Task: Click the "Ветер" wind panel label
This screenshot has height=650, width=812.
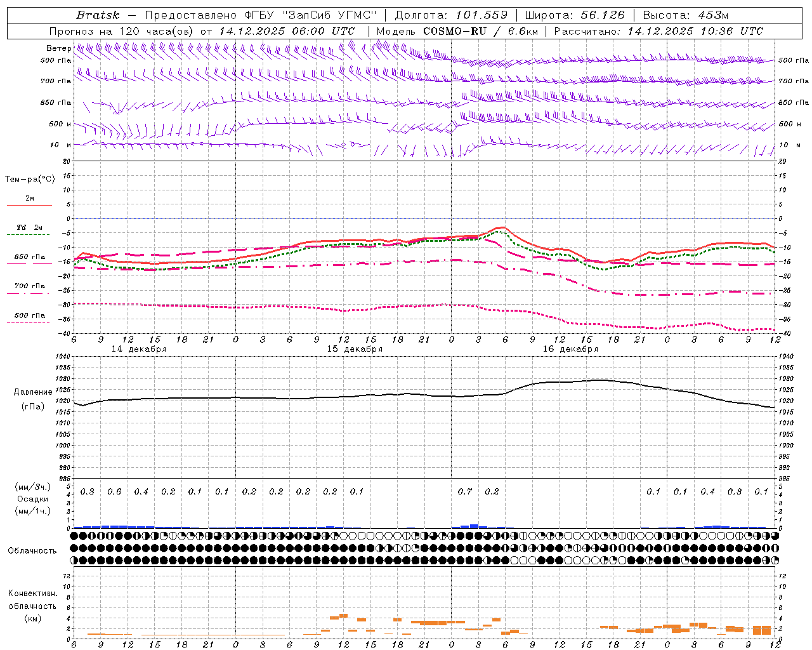Action: (58, 48)
